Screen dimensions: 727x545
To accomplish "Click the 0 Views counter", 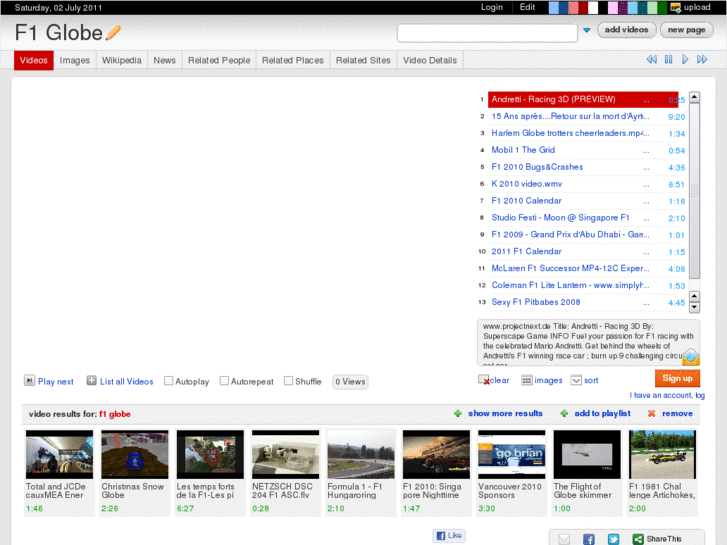I will [x=350, y=382].
